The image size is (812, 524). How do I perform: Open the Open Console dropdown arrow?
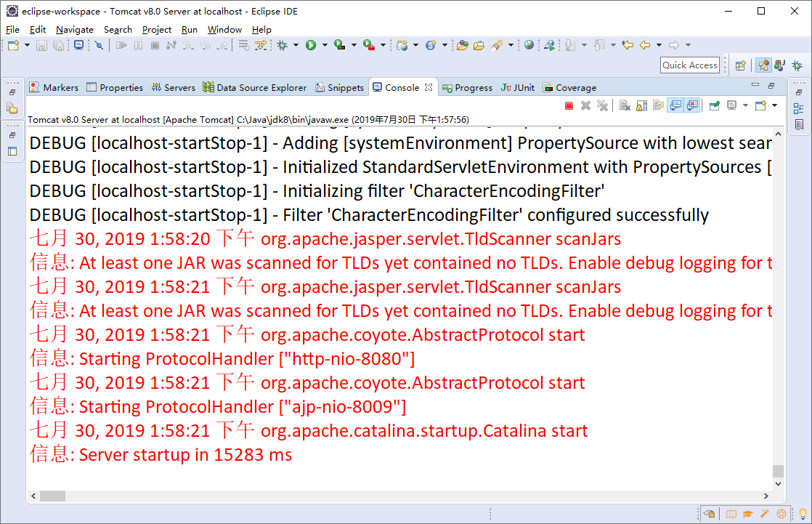tap(774, 105)
